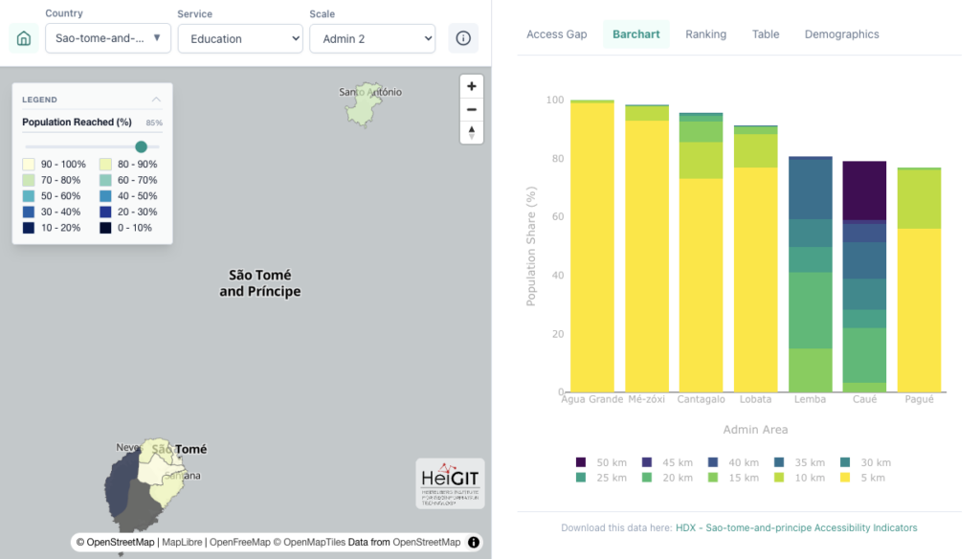Switch to the Demographics tab
The width and height of the screenshot is (980, 559).
click(x=841, y=34)
